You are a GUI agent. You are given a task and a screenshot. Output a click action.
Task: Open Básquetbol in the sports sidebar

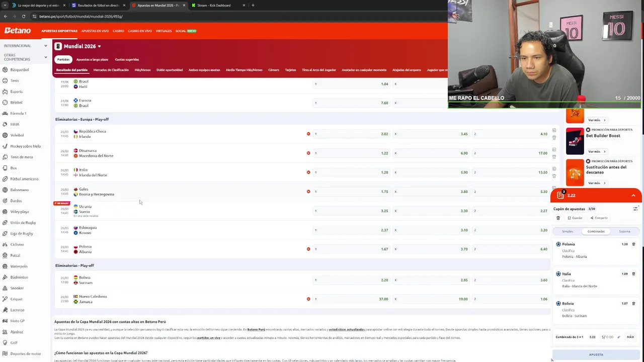(x=20, y=70)
